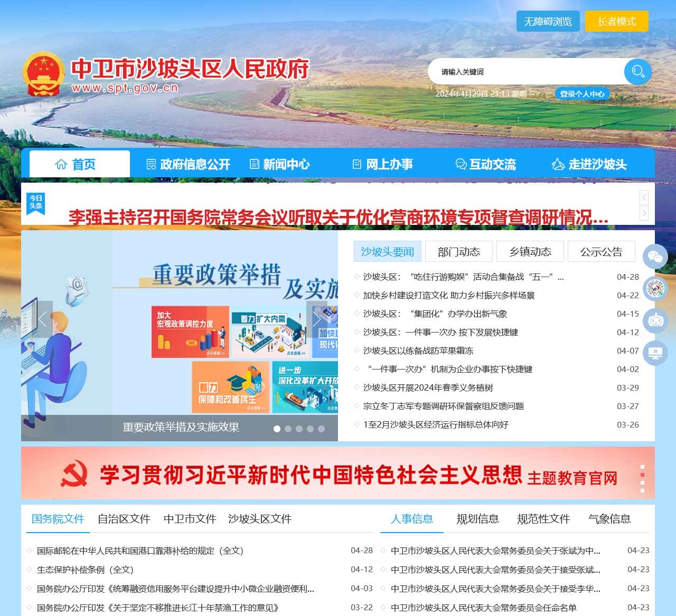Image resolution: width=676 pixels, height=616 pixels.
Task: Click the 登录个人中心 login button
Action: tap(583, 94)
